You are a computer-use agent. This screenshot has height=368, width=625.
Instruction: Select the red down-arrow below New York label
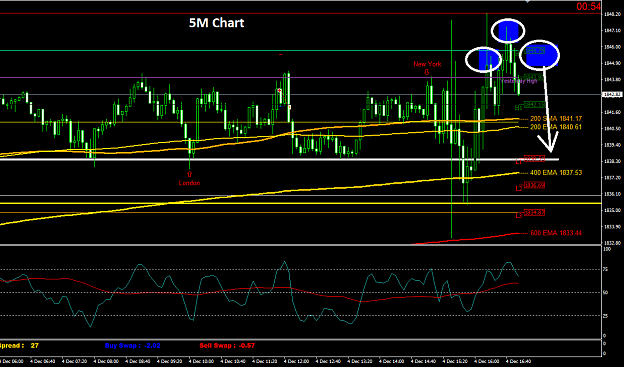point(426,72)
